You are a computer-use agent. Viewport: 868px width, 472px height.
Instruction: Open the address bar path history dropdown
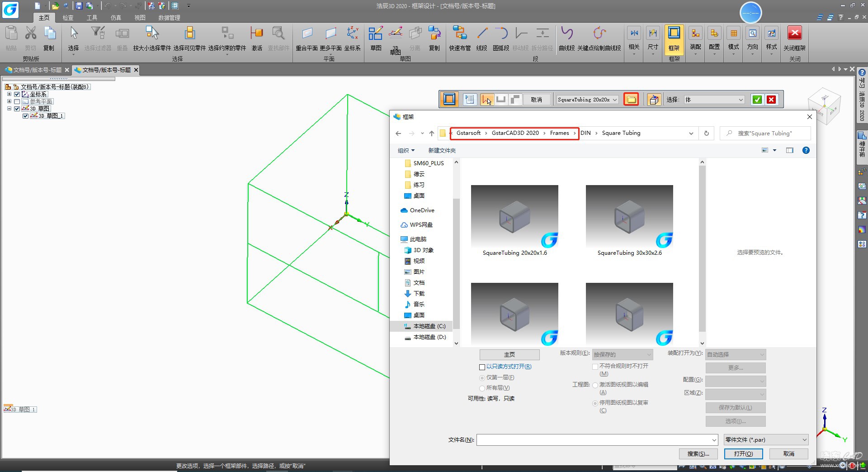[691, 133]
